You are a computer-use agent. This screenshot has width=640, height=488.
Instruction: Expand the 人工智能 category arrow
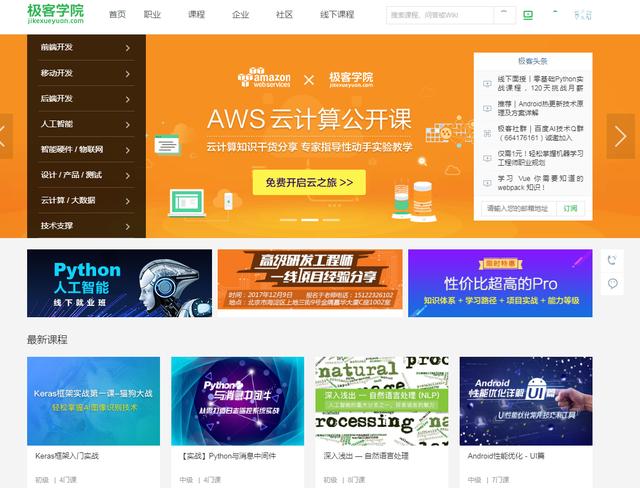coord(128,124)
